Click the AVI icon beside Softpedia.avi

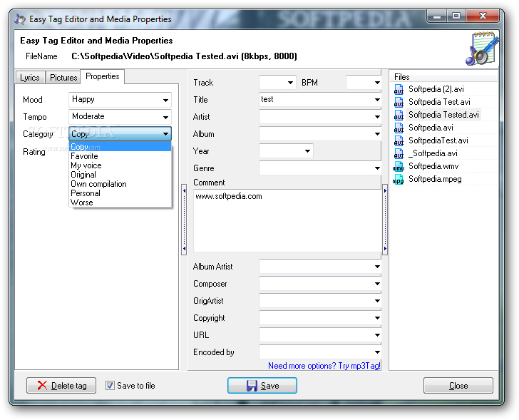pyautogui.click(x=399, y=128)
